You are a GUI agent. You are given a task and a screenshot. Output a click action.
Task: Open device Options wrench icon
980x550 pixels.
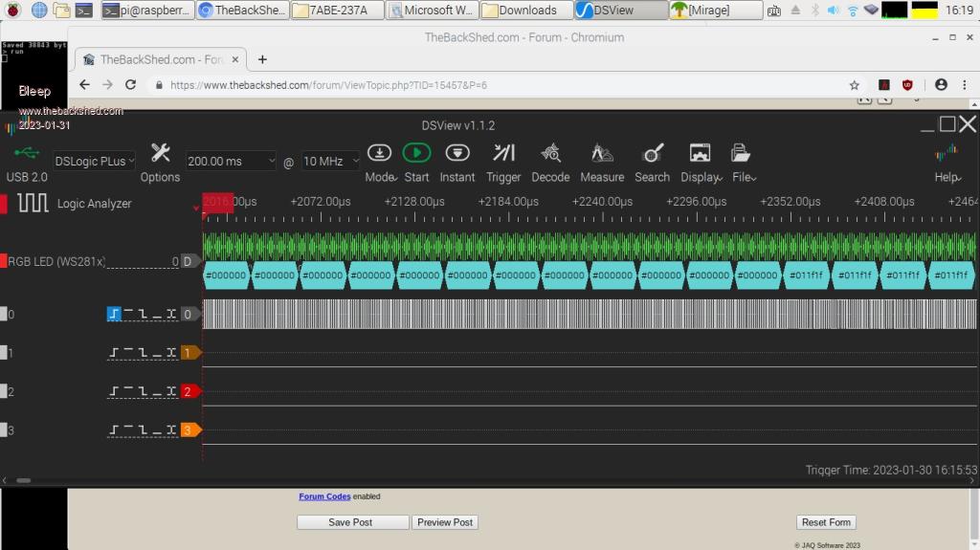160,153
